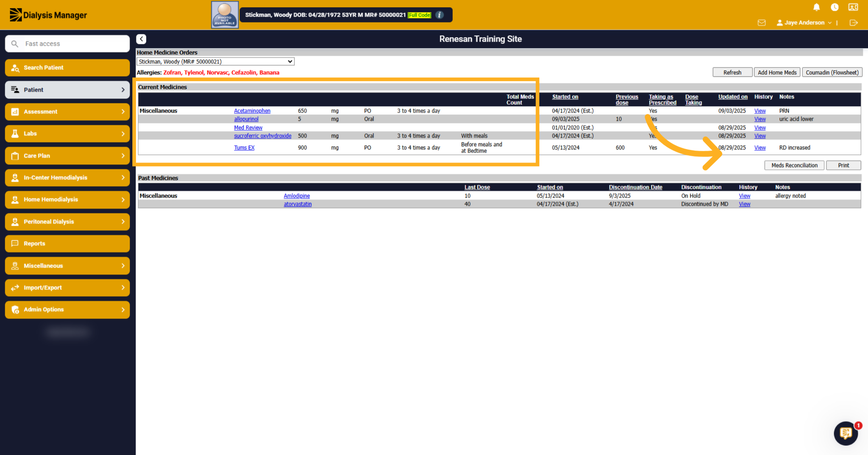This screenshot has height=455, width=868.
Task: Open the clock icon in header
Action: [835, 7]
